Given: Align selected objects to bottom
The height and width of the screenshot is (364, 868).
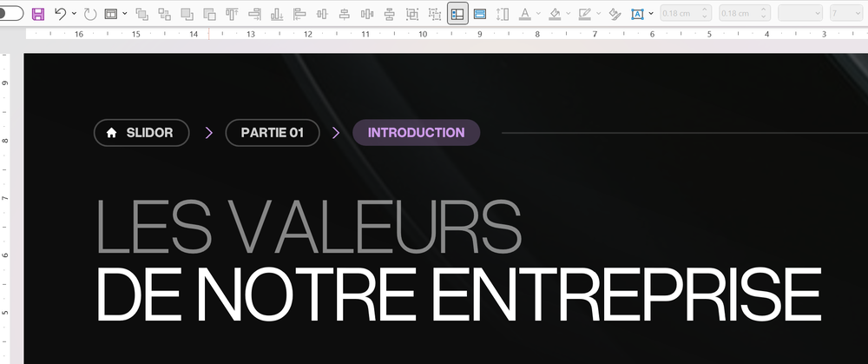Looking at the screenshot, I should (x=277, y=14).
